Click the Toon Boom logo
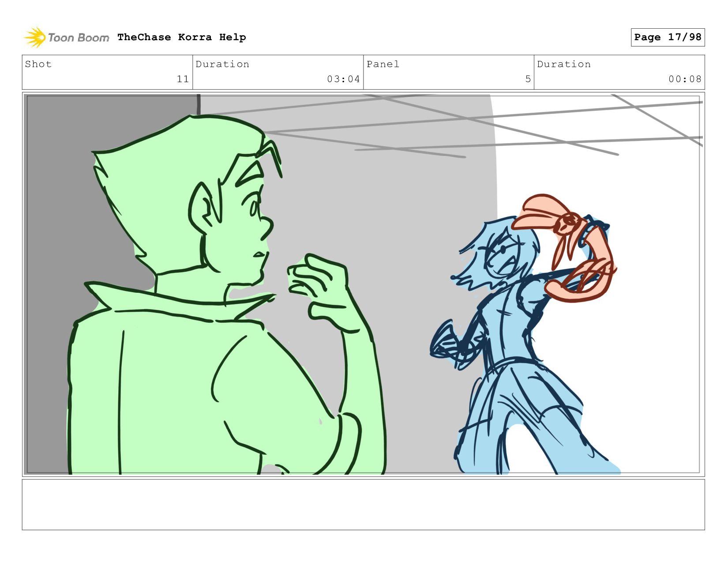Viewport: 728px width, 563px height. 66,38
